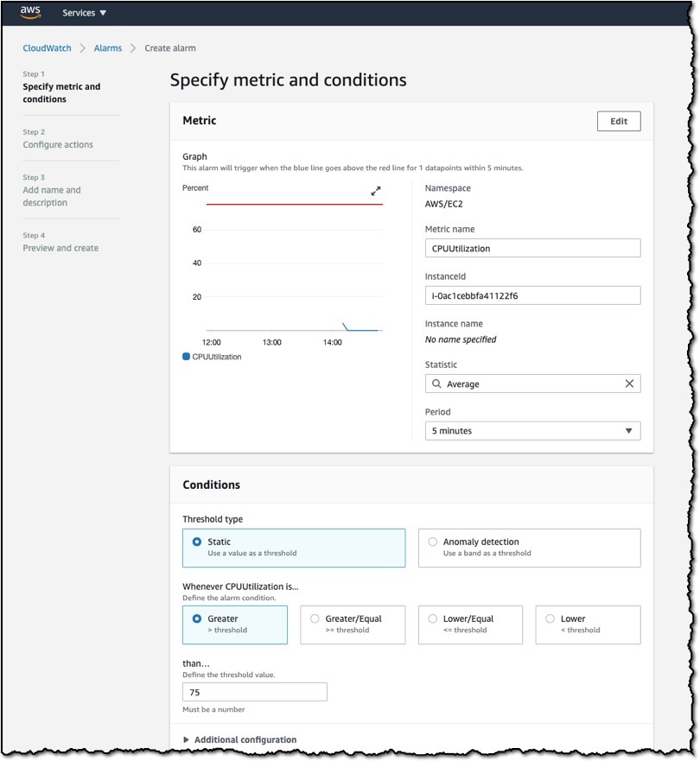This screenshot has width=700, height=761.
Task: Click the threshold value field with 75
Action: pyautogui.click(x=254, y=692)
